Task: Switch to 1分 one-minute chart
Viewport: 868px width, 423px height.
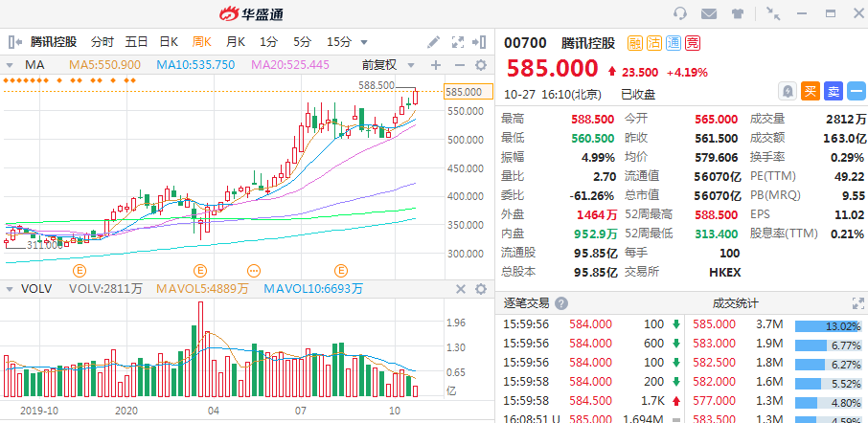Action: pyautogui.click(x=268, y=42)
